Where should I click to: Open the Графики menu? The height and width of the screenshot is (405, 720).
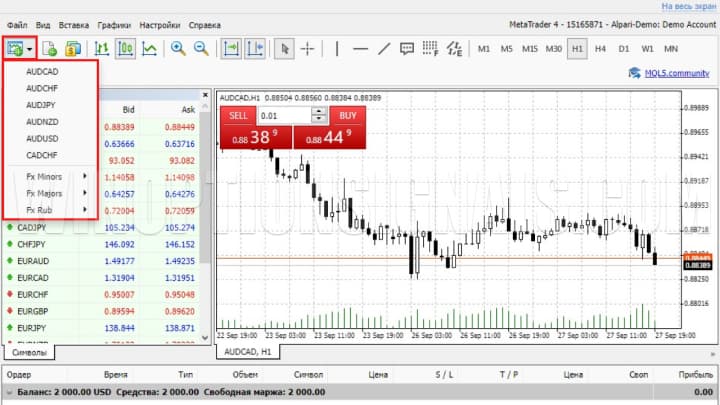(114, 22)
